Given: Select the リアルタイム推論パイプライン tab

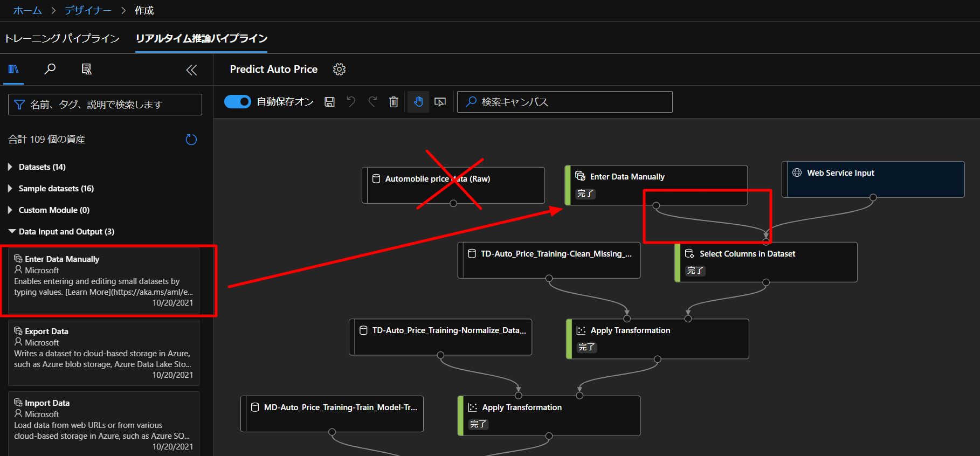Looking at the screenshot, I should pyautogui.click(x=201, y=38).
